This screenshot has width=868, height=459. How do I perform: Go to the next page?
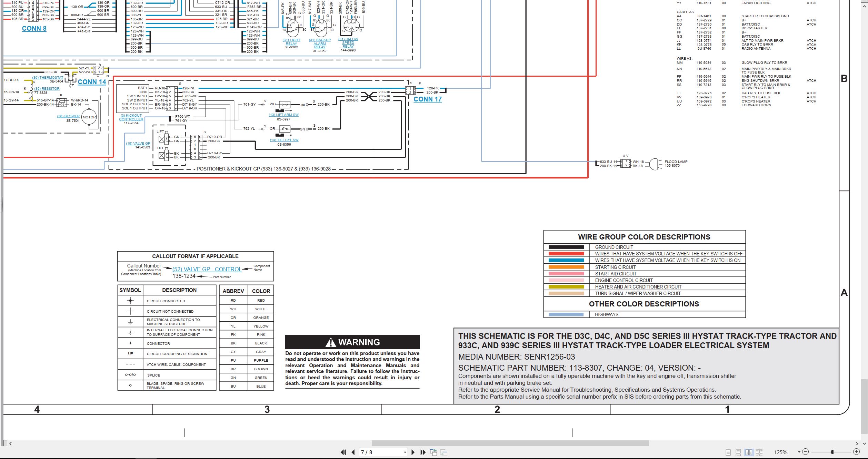[413, 452]
